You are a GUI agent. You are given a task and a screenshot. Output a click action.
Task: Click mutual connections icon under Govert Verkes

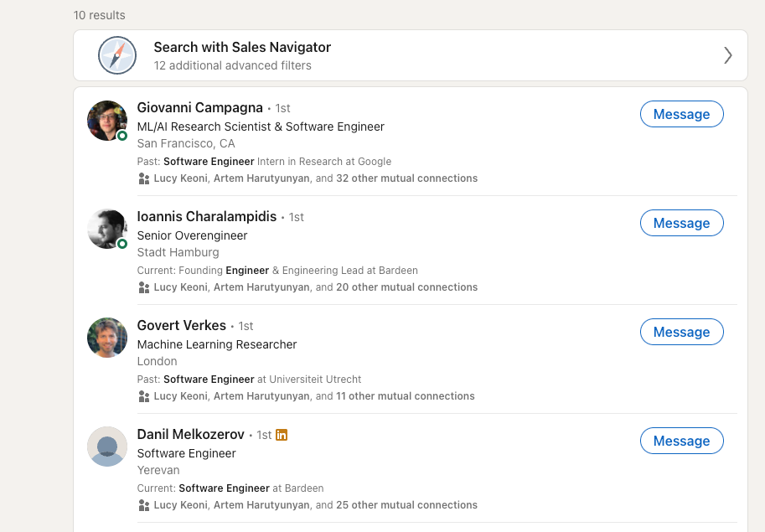(x=144, y=396)
